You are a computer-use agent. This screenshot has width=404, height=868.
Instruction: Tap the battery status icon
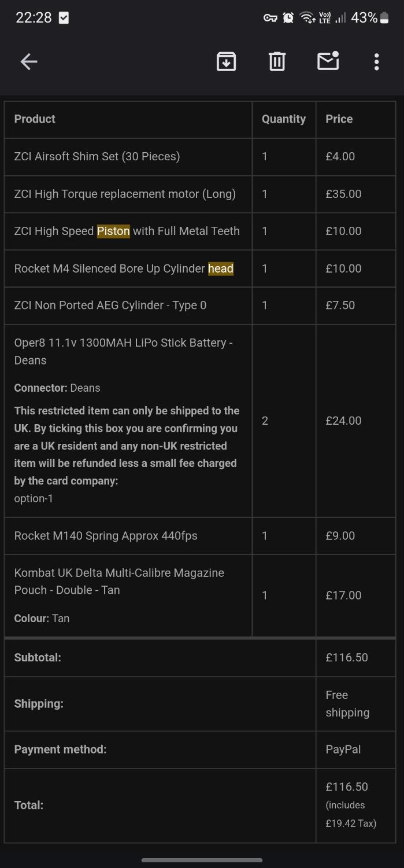point(385,18)
